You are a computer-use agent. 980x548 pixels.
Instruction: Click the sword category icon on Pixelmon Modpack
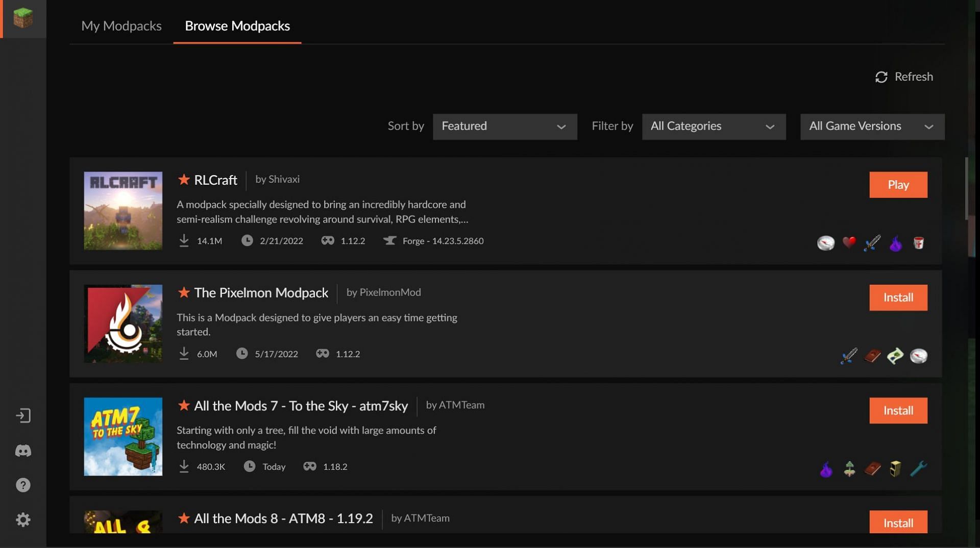click(849, 356)
